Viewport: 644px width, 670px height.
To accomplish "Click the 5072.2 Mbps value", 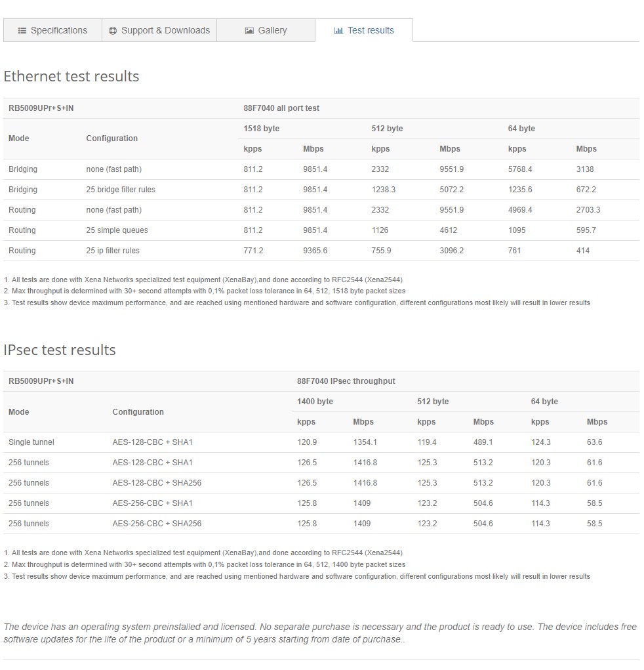I will [452, 190].
